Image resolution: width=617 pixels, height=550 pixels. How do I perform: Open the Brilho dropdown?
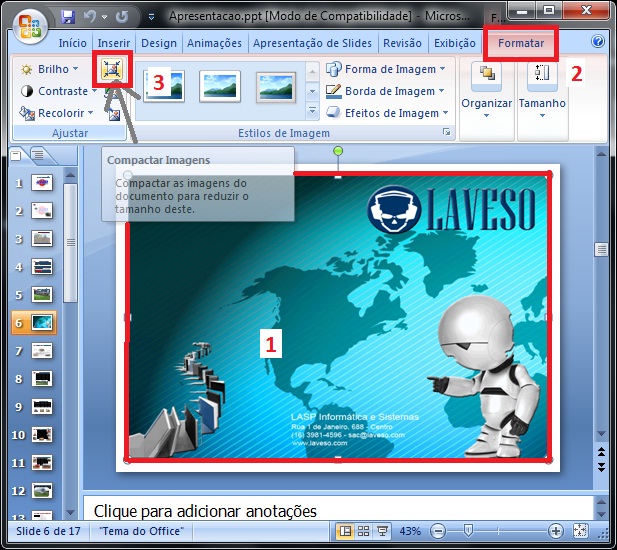(x=49, y=69)
